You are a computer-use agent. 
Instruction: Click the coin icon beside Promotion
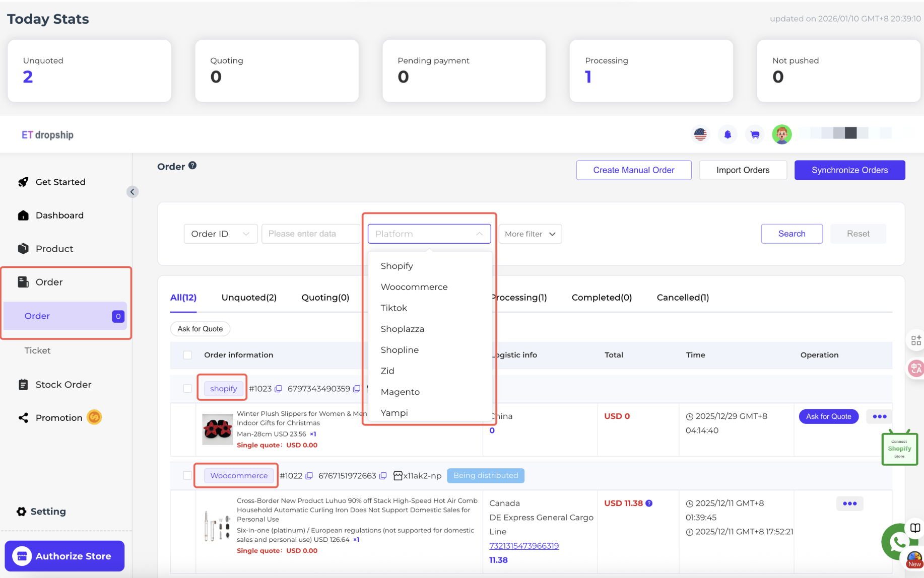coord(94,417)
